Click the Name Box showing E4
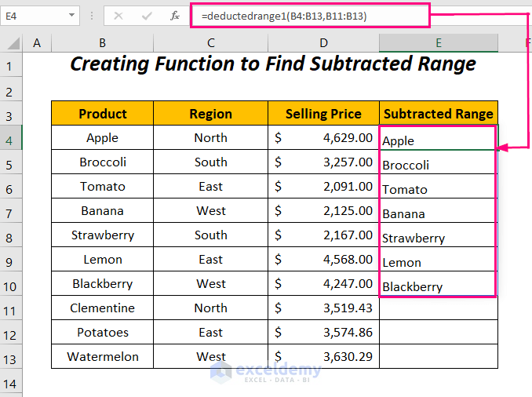The height and width of the screenshot is (397, 532). (x=40, y=16)
